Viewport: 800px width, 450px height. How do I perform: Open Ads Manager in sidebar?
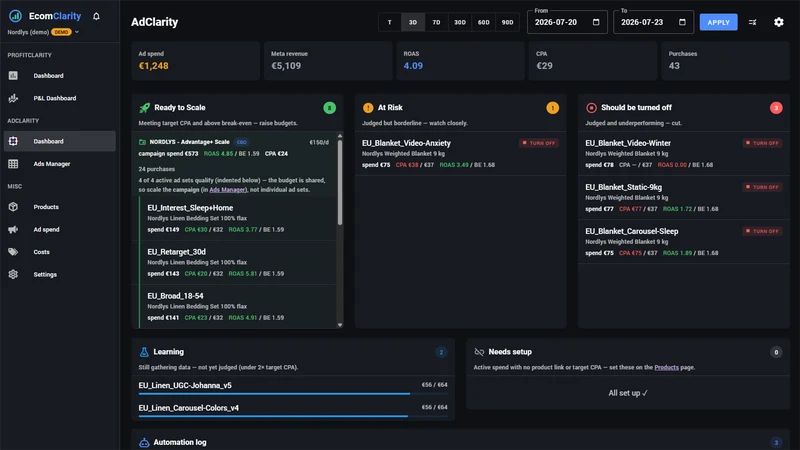pos(60,164)
